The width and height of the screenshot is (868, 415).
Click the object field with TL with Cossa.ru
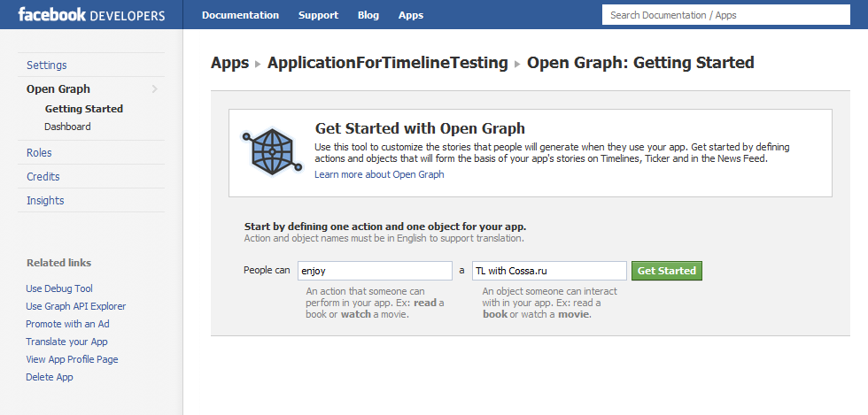[x=549, y=271]
